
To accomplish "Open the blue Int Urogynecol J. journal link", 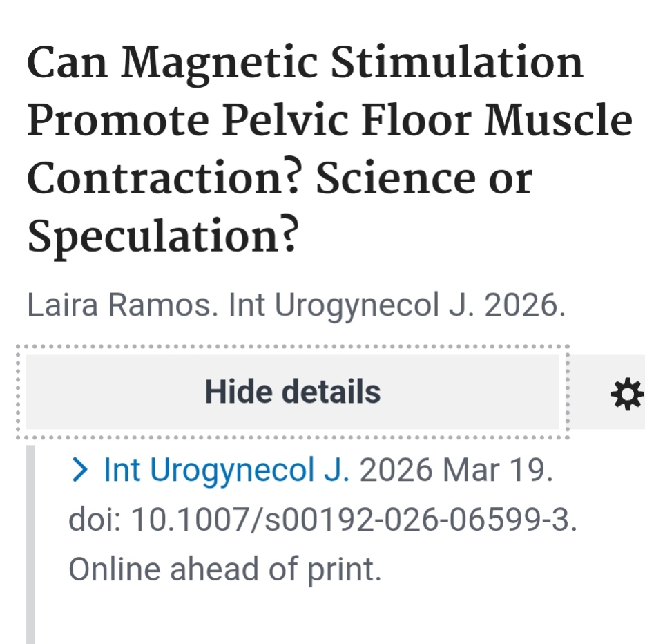I will [x=227, y=471].
